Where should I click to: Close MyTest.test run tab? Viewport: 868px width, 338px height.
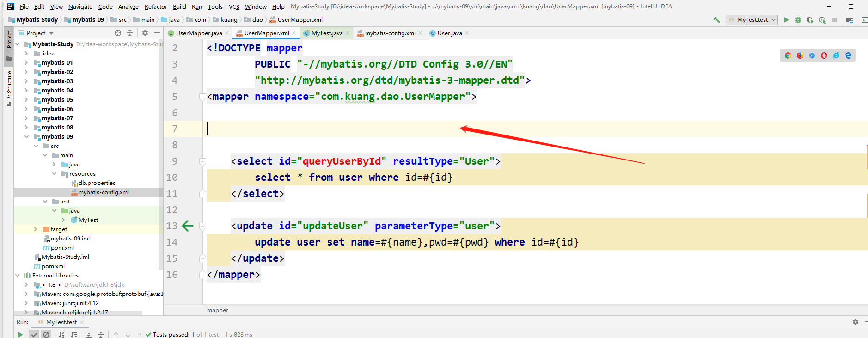[x=82, y=322]
